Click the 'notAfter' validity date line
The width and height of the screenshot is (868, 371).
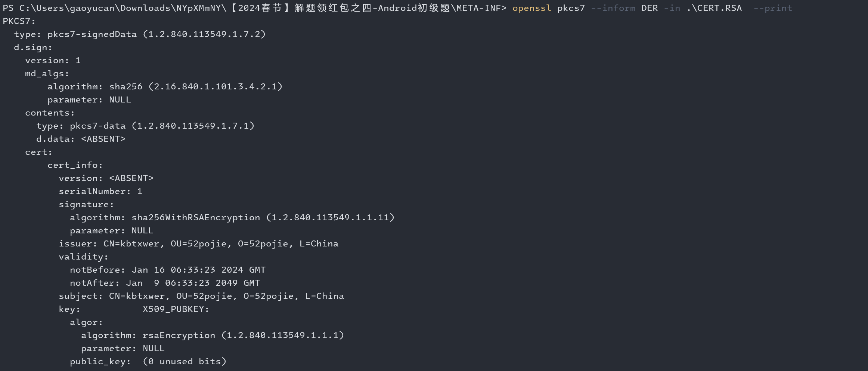pyautogui.click(x=165, y=283)
